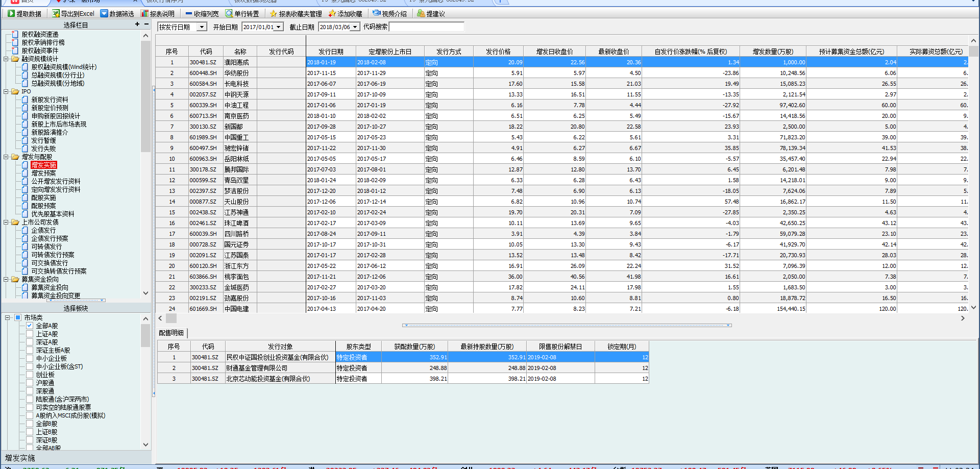The height and width of the screenshot is (469, 980).
Task: Switch to the 配售明细 tab
Action: pos(171,333)
